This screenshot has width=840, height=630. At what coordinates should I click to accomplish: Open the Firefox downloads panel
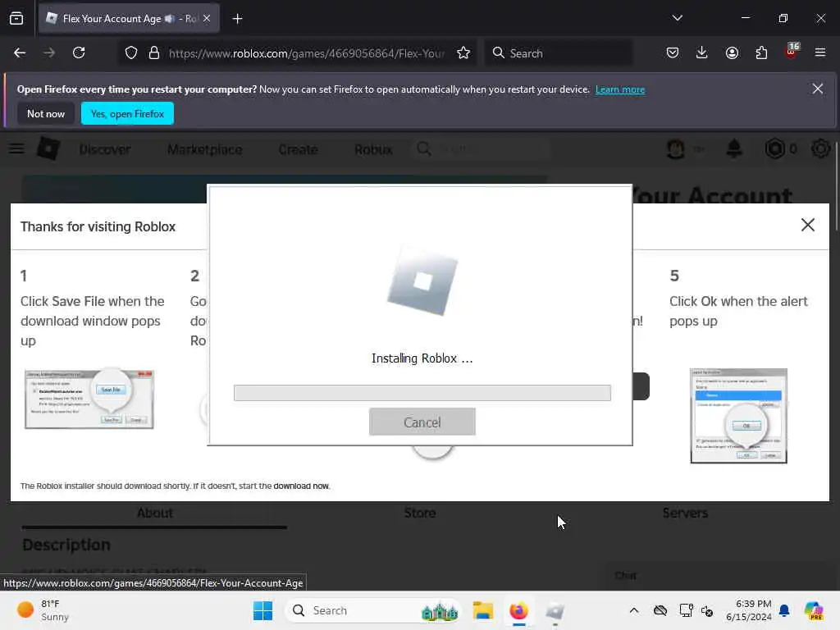pyautogui.click(x=702, y=53)
